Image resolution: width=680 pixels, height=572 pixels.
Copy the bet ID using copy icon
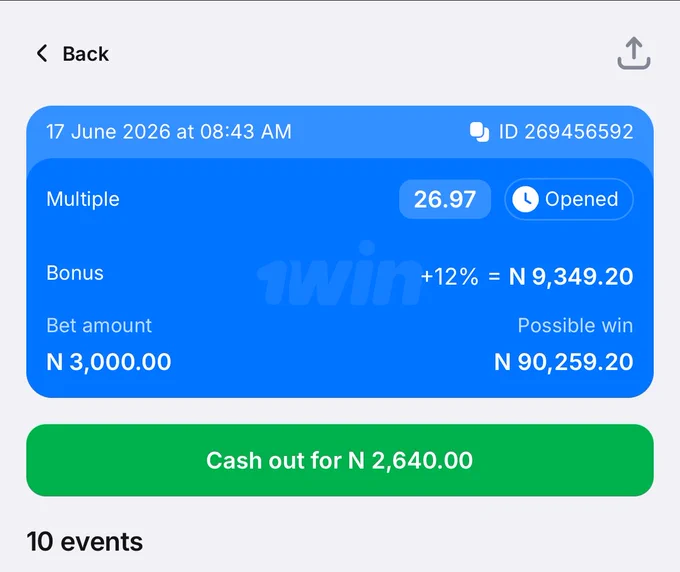[479, 132]
